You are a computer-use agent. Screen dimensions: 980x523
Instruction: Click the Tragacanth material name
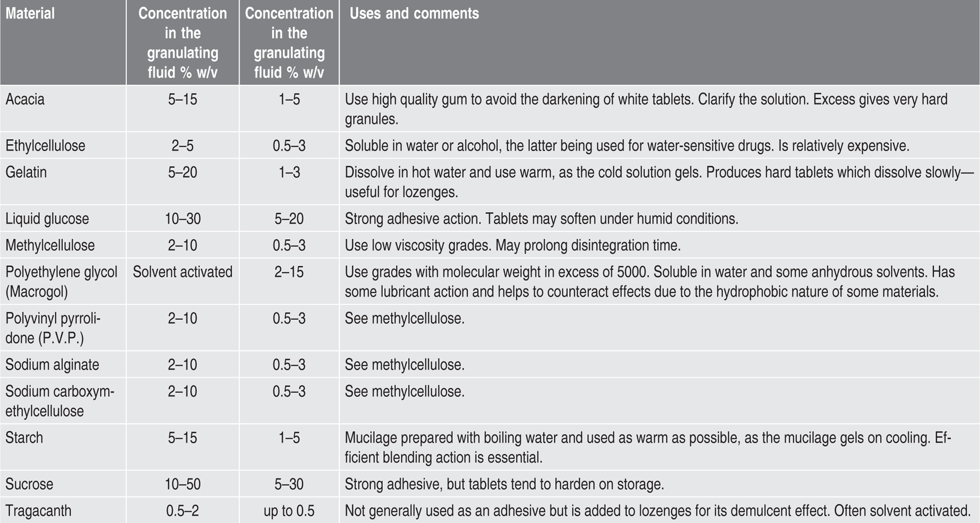click(x=38, y=511)
